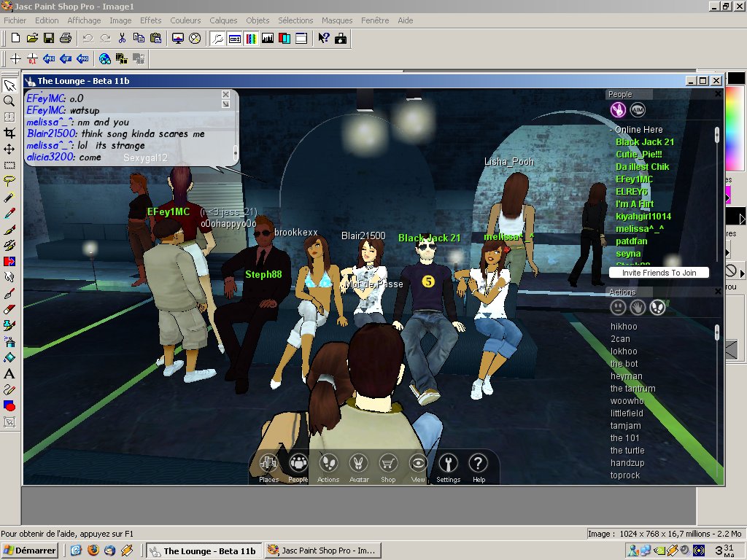Toggle the bunny buddy filter in People panel
Image resolution: width=747 pixels, height=560 pixels.
point(619,110)
